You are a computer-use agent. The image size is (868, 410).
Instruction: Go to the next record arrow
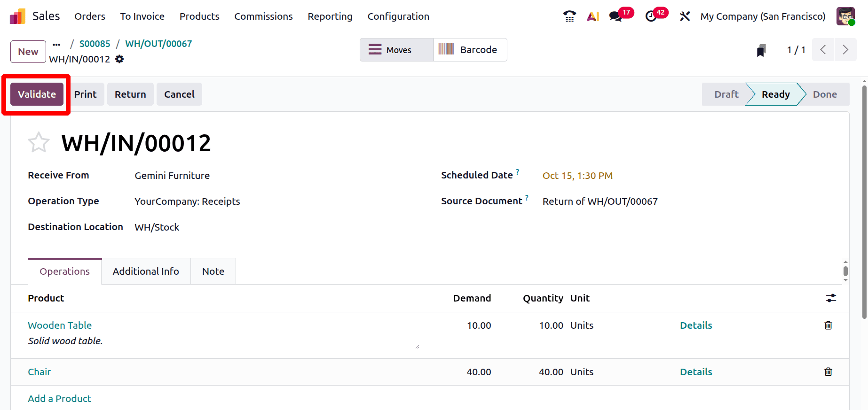click(845, 50)
